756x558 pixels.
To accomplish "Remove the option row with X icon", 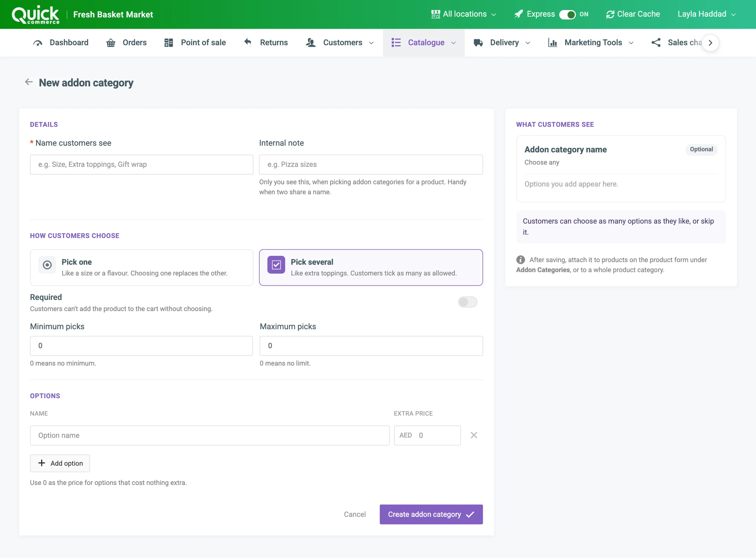I will coord(474,435).
